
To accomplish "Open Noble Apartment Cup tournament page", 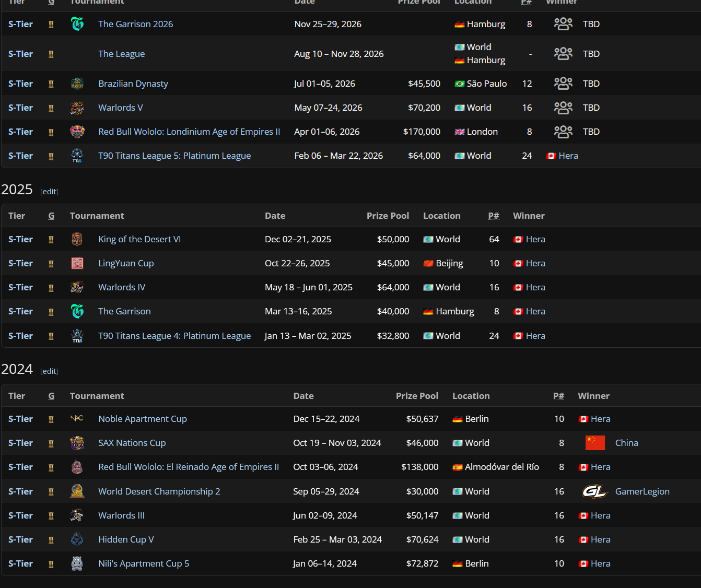I will click(143, 419).
